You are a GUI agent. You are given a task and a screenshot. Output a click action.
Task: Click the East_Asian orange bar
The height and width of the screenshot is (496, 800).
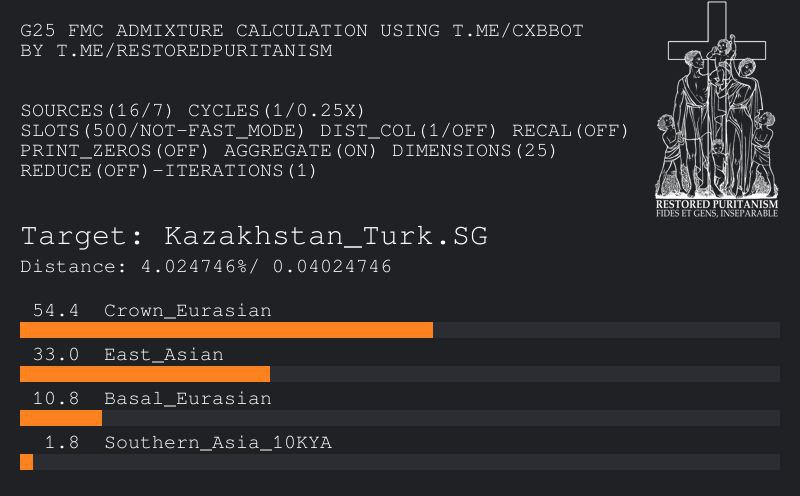tap(145, 374)
